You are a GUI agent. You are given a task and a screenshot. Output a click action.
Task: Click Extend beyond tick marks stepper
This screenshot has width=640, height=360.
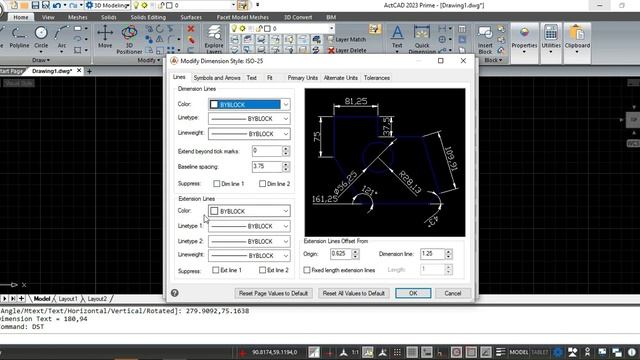pos(286,151)
